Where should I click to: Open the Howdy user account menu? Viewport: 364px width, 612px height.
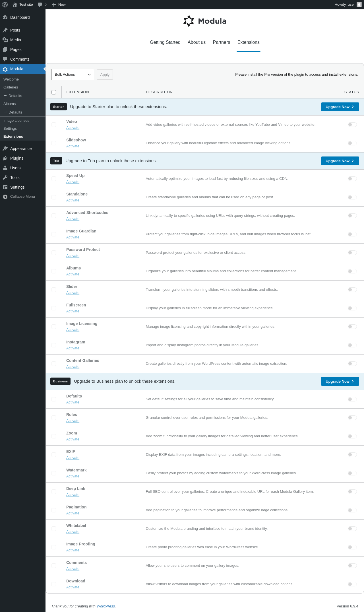click(x=348, y=5)
